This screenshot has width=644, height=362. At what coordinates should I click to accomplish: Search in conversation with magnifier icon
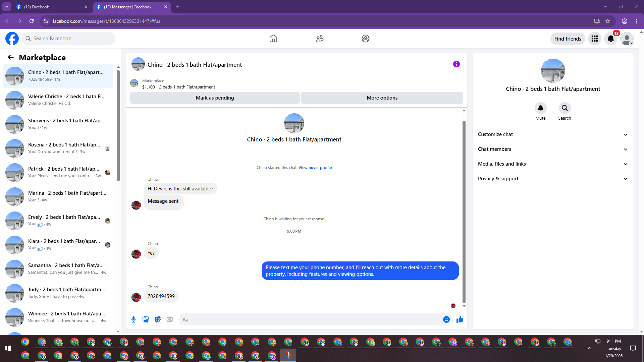(565, 108)
